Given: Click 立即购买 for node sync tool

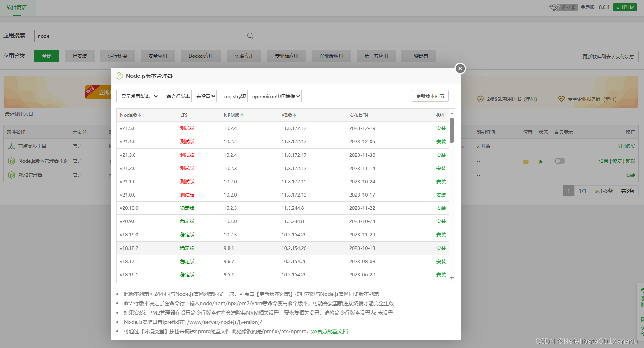Looking at the screenshot, I should tap(626, 146).
